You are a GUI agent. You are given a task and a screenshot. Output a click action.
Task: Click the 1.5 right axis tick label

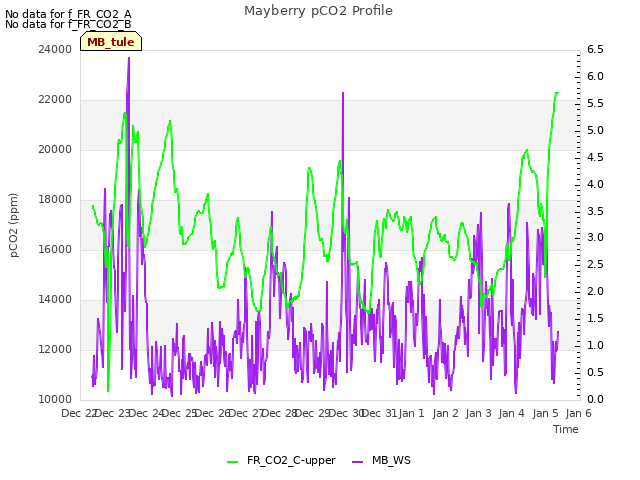click(x=595, y=318)
